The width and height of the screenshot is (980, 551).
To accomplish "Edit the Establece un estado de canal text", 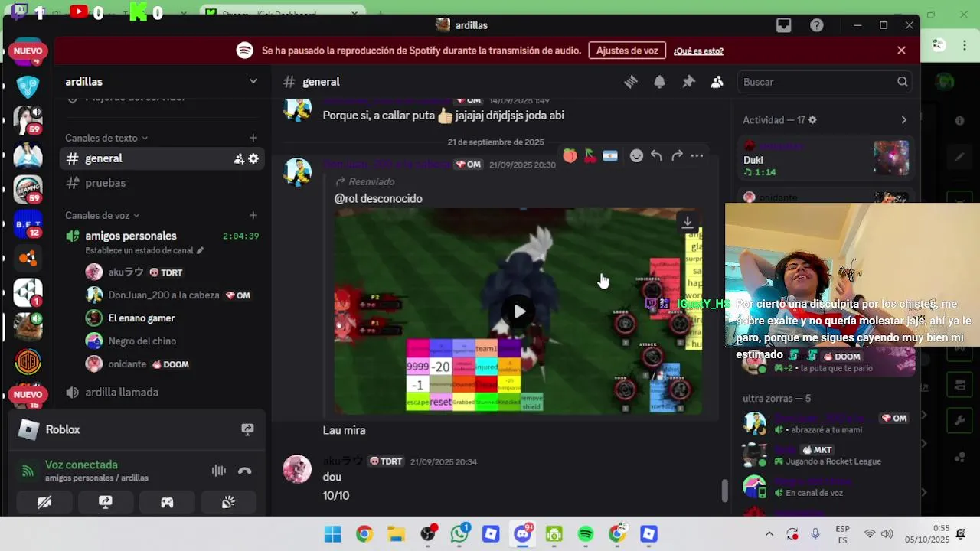I will click(145, 250).
